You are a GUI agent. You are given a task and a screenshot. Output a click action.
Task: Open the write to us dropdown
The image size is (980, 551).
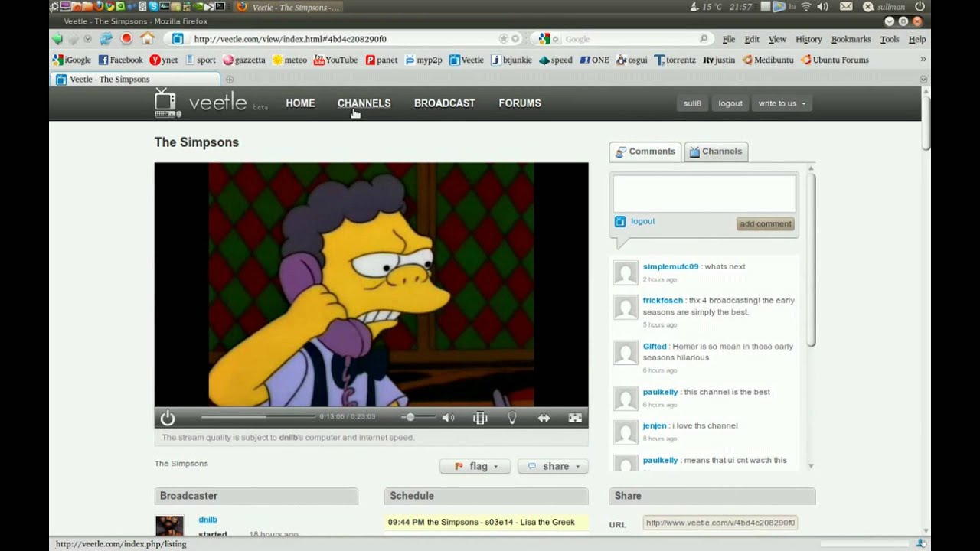tap(782, 103)
